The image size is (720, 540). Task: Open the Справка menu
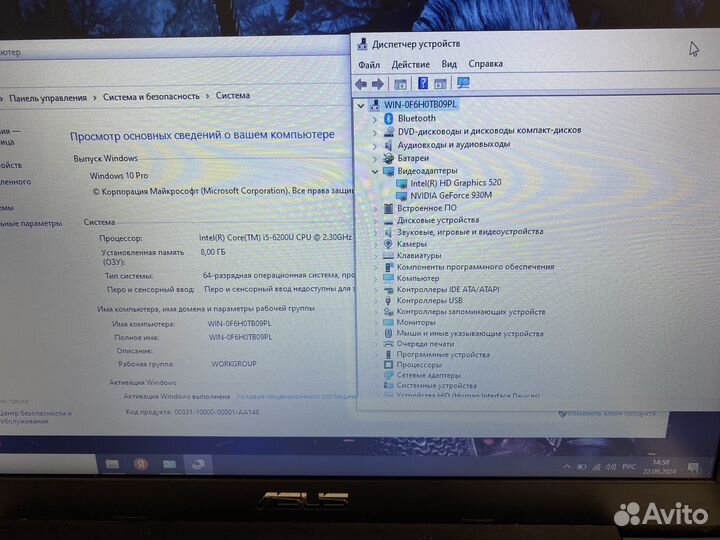[x=485, y=63]
